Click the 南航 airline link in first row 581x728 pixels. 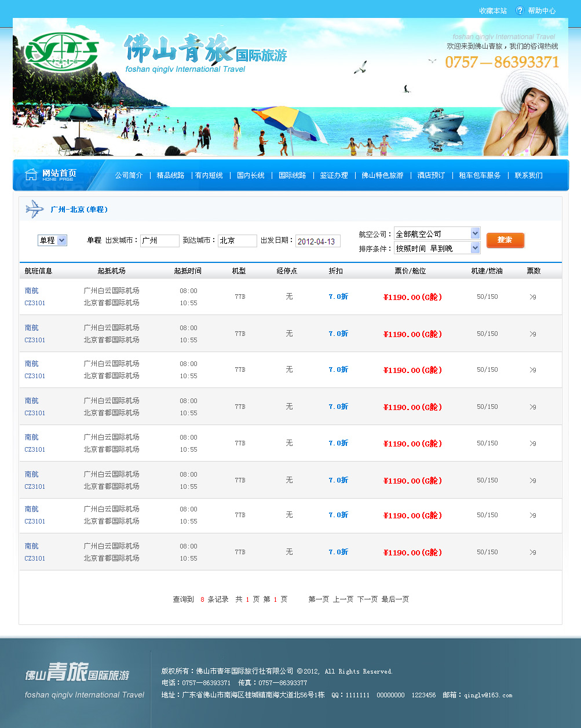[x=32, y=291]
